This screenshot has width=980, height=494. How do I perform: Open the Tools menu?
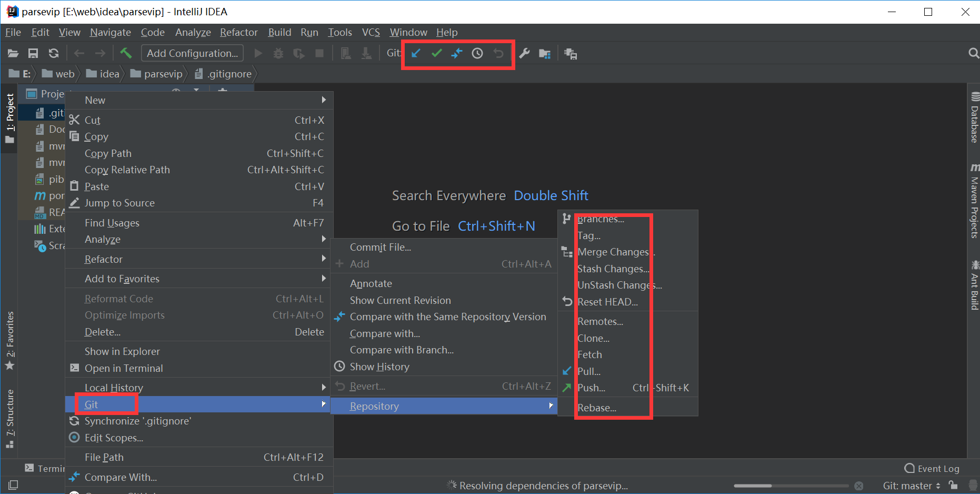point(340,32)
